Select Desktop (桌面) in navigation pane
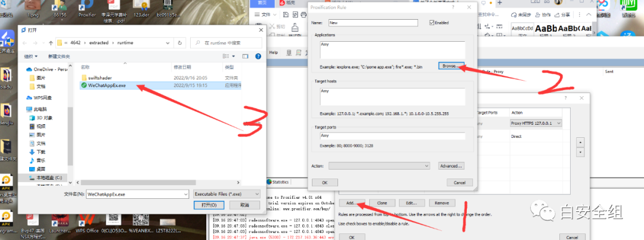The width and height of the screenshot is (644, 240). pyautogui.click(x=38, y=169)
